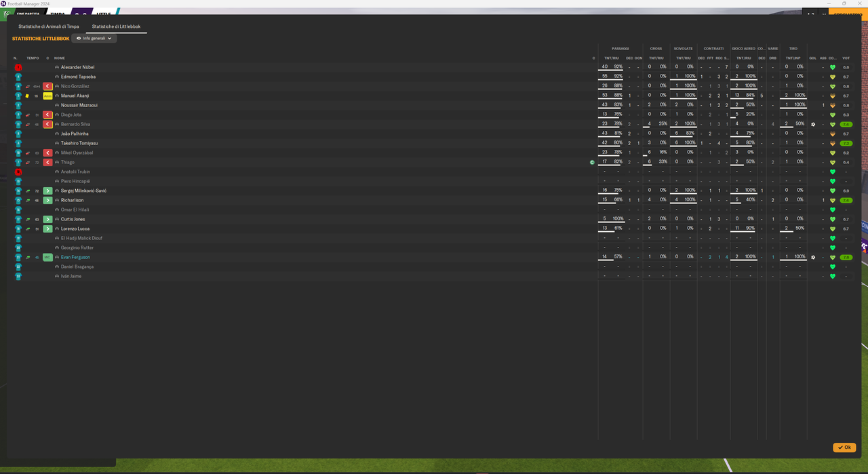Click the condition heart icon for Iván Jaime
868x474 pixels.
click(833, 276)
